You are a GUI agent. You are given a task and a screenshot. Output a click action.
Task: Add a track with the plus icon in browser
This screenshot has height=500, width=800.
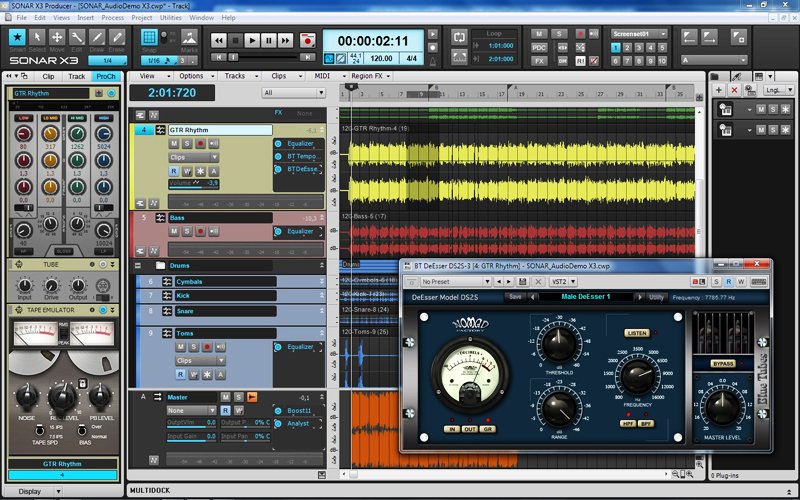[719, 90]
